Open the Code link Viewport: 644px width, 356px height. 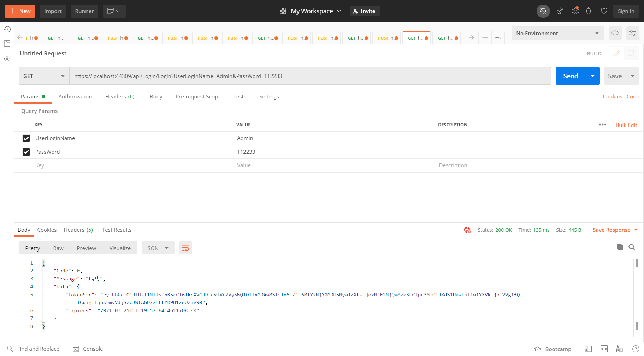coord(633,96)
